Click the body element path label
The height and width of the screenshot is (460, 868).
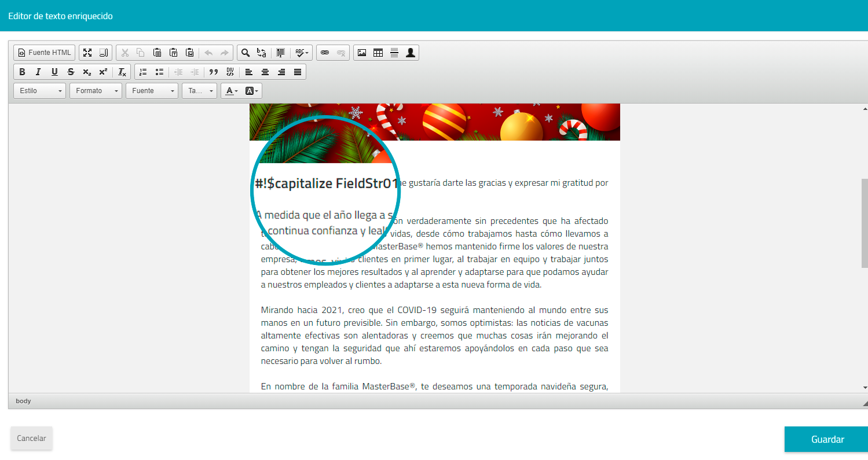click(23, 401)
